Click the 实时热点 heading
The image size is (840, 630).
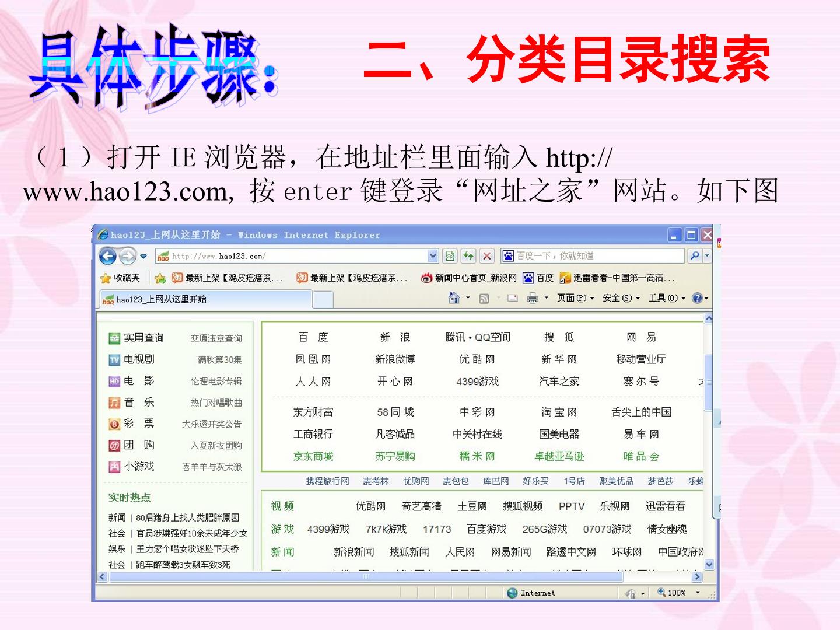click(129, 498)
